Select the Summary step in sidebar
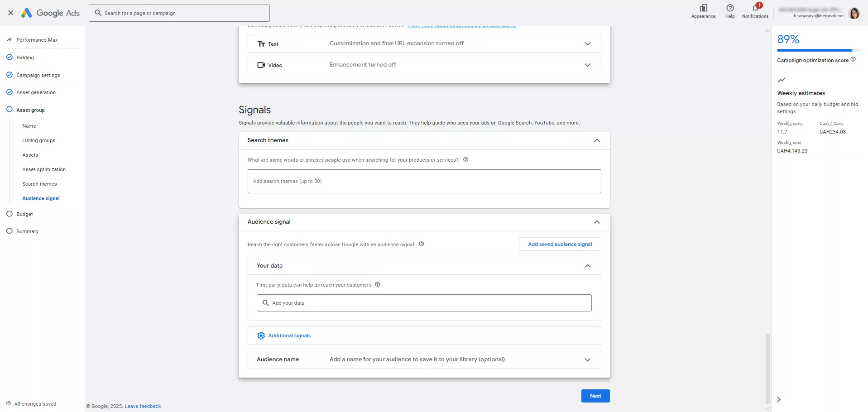The height and width of the screenshot is (412, 868). 27,231
